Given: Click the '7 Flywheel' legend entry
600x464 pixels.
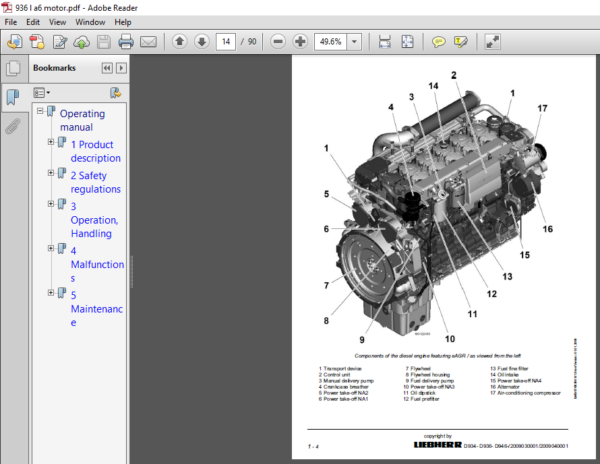Looking at the screenshot, I should click(x=418, y=369).
